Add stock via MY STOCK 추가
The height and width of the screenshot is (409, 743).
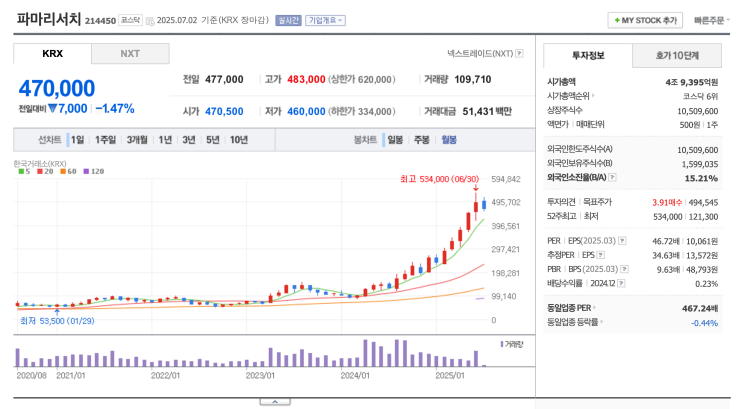[x=645, y=20]
